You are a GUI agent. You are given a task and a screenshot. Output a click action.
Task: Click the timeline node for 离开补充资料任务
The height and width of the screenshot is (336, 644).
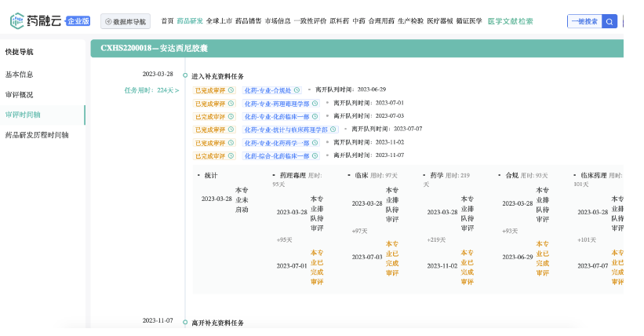pos(185,322)
